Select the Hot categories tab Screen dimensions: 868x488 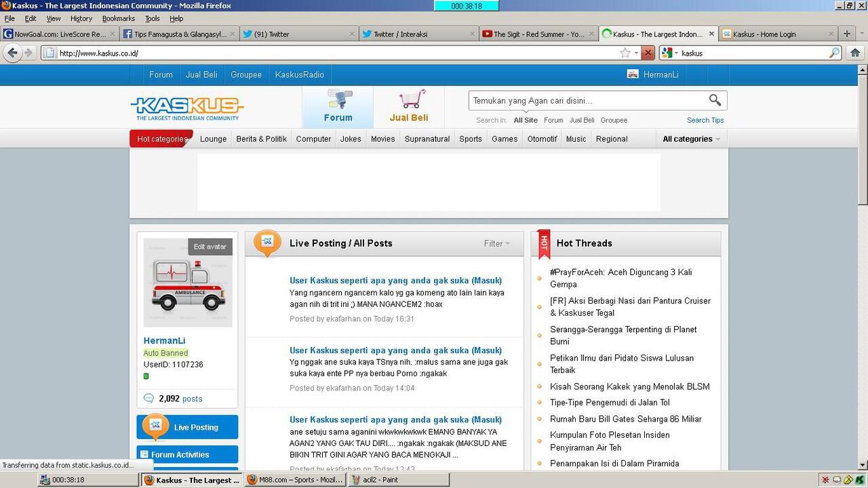click(161, 139)
